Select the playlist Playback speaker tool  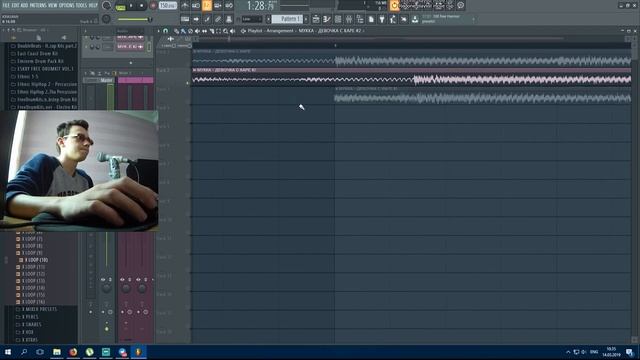click(x=232, y=31)
